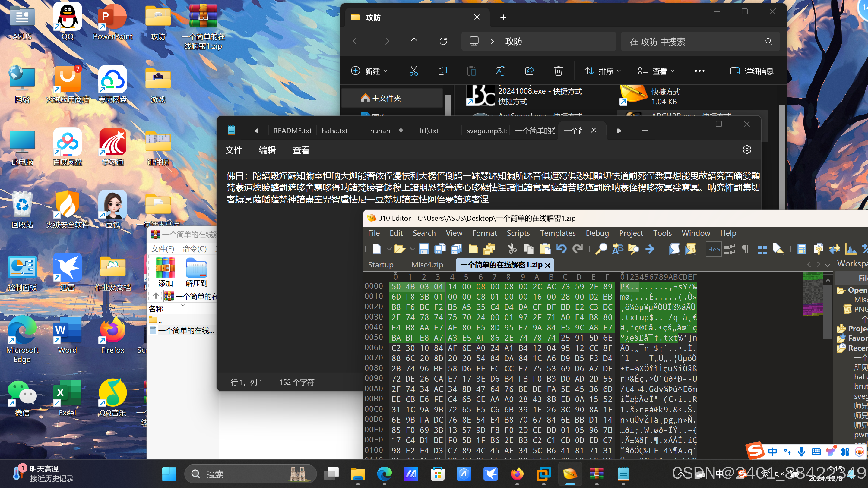Viewport: 868px width, 488px height.
Task: Click the Undo arrow in 010 Editor
Action: point(561,249)
